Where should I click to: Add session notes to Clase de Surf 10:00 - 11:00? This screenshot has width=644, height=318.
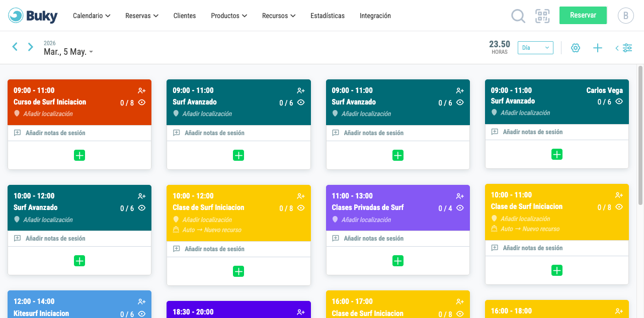[533, 248]
